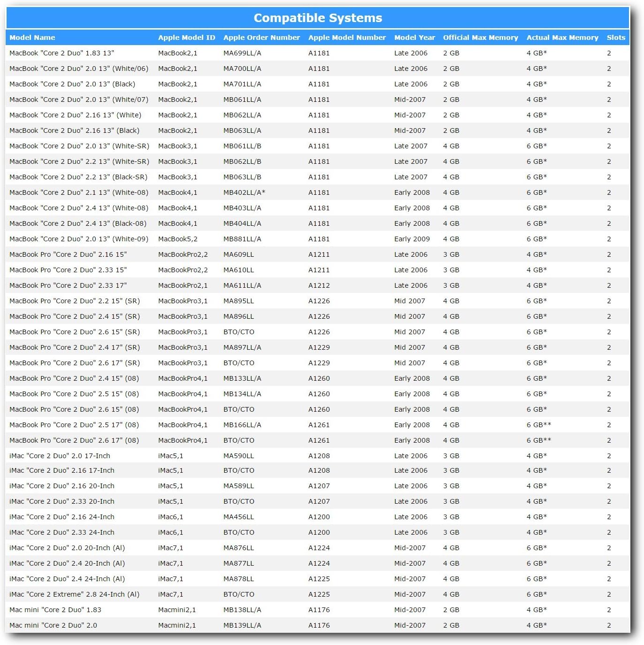Click order number MA878LL

click(x=238, y=579)
